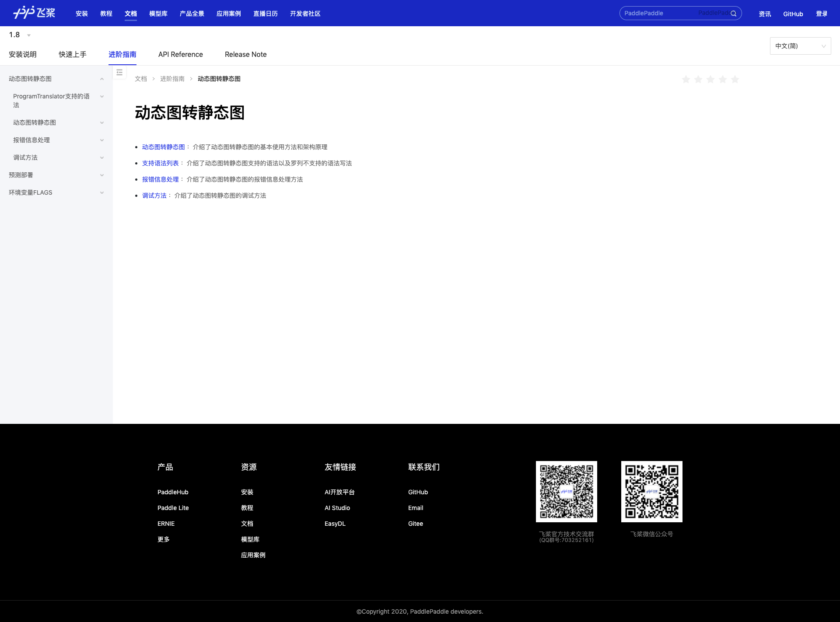Click the PaddlePaddle 飞桨 logo
The width and height of the screenshot is (840, 622).
pyautogui.click(x=34, y=13)
